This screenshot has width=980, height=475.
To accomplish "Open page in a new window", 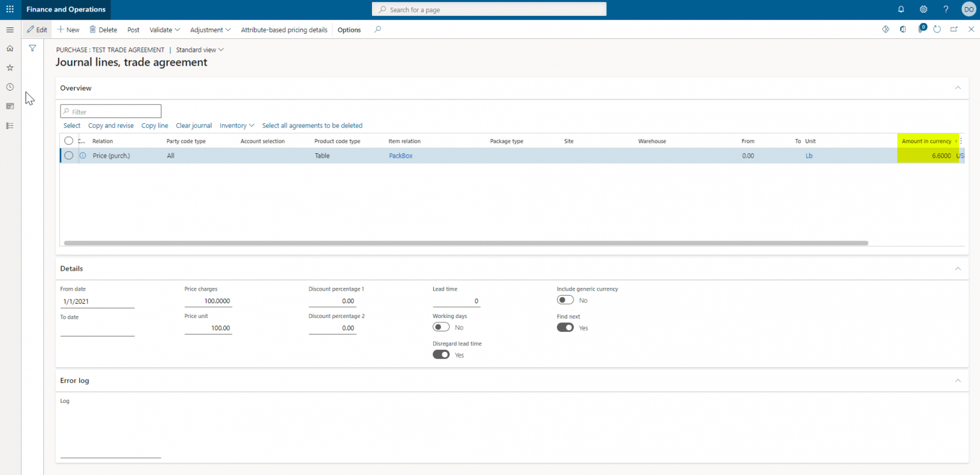I will (953, 29).
